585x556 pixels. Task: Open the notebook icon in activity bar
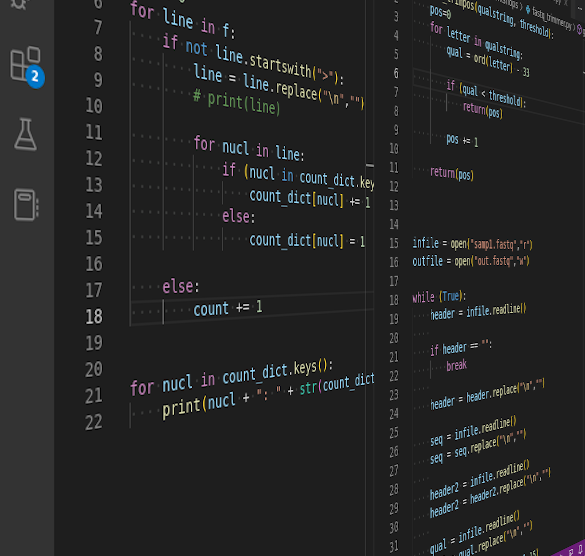pos(26,205)
